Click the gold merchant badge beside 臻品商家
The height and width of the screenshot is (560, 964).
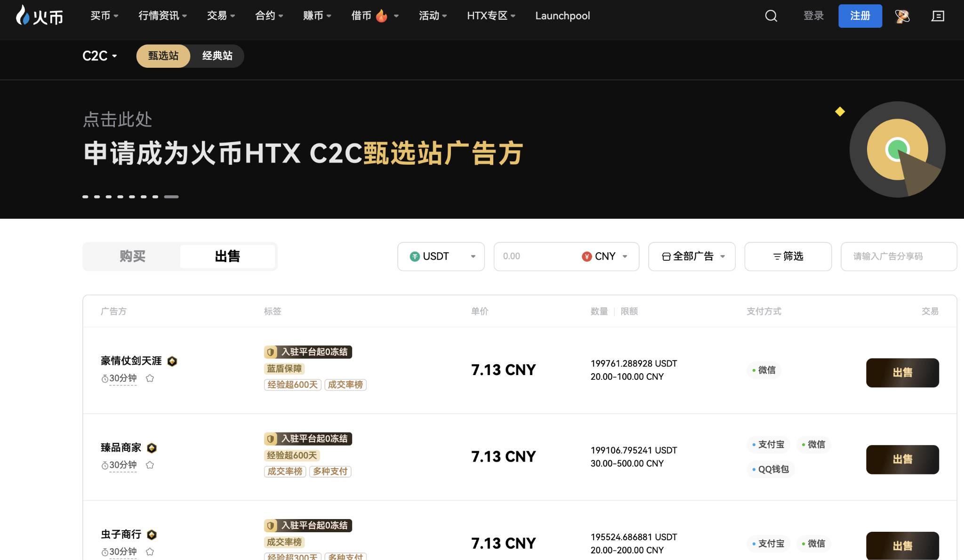coord(152,448)
